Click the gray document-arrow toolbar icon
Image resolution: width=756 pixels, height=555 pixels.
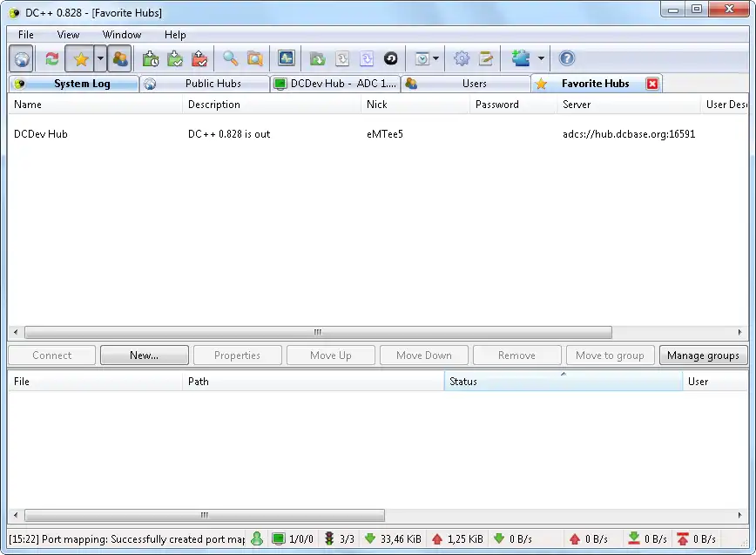coord(341,59)
